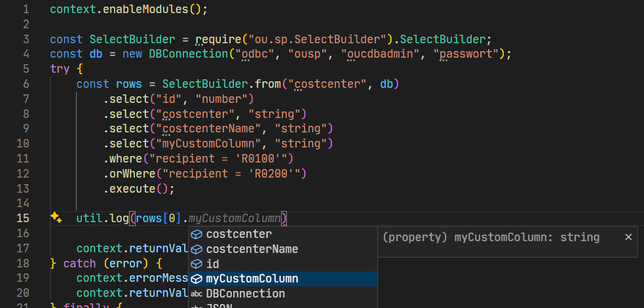Close the myCustomColumn property details panel
The image size is (644, 308).
[x=628, y=237]
